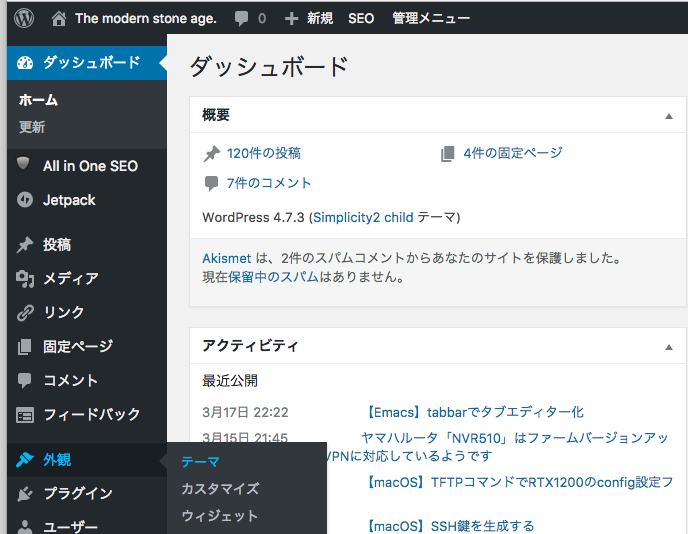Open メディア in the sidebar
Image resolution: width=688 pixels, height=534 pixels.
point(87,279)
